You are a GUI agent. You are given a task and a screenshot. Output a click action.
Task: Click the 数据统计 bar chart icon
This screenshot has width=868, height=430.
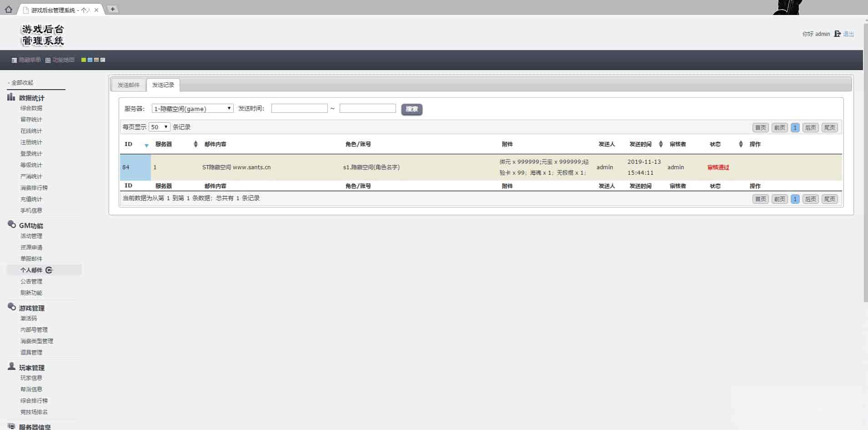(11, 97)
